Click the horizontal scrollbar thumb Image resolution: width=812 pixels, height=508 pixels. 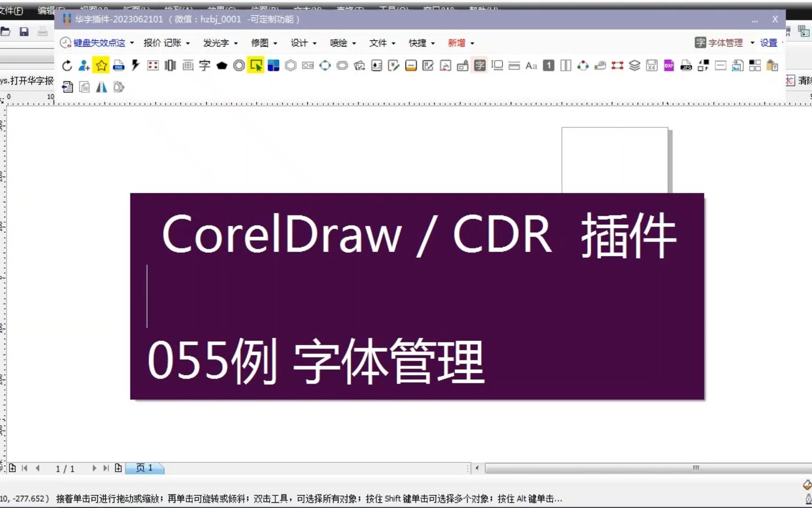coord(648,468)
